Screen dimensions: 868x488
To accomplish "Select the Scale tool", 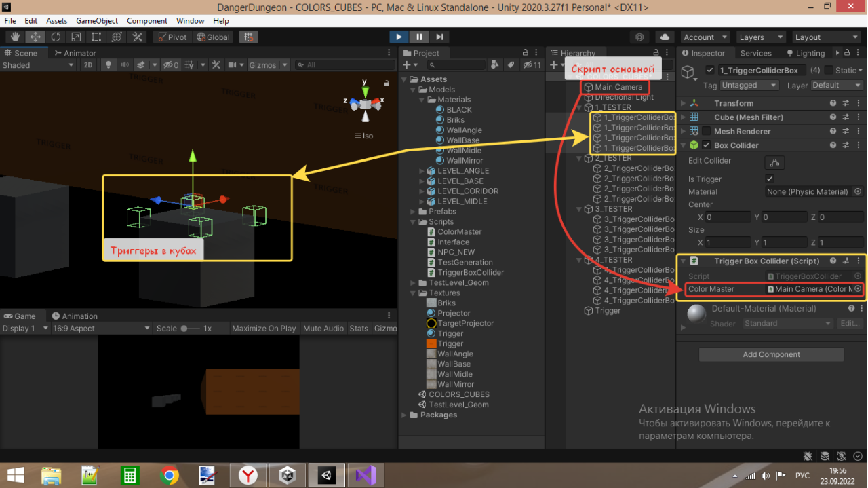I will click(76, 37).
